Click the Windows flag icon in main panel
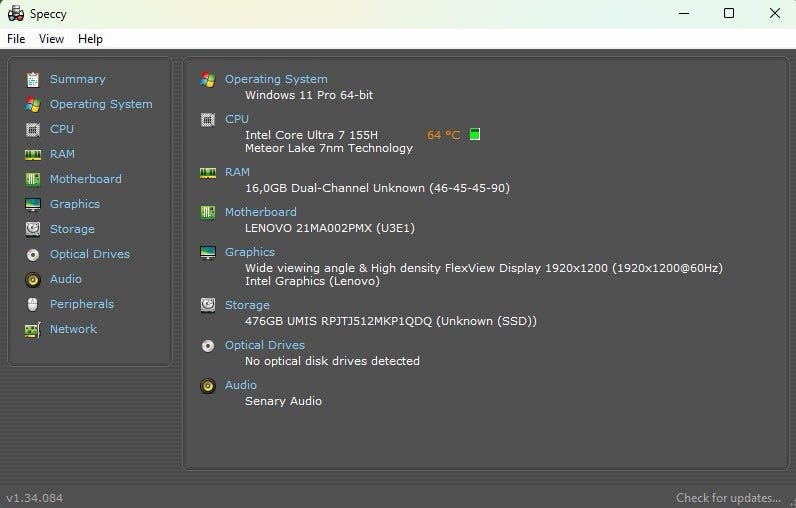 coord(208,80)
